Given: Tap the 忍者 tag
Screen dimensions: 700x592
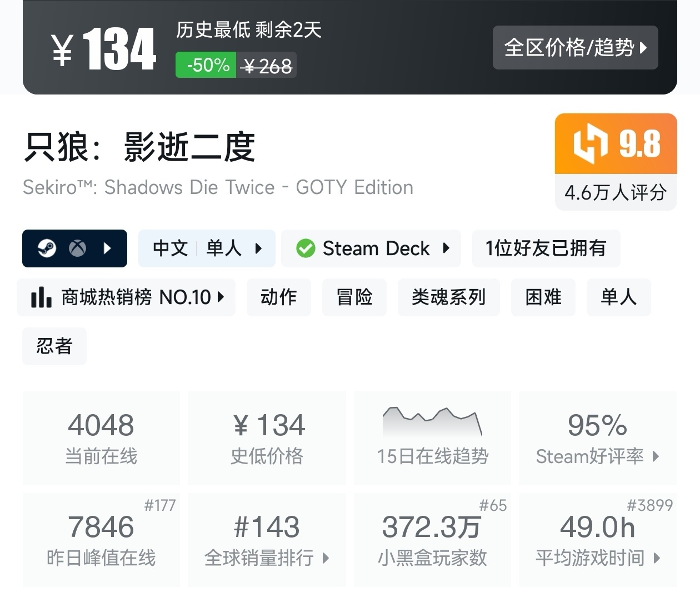Looking at the screenshot, I should click(54, 346).
